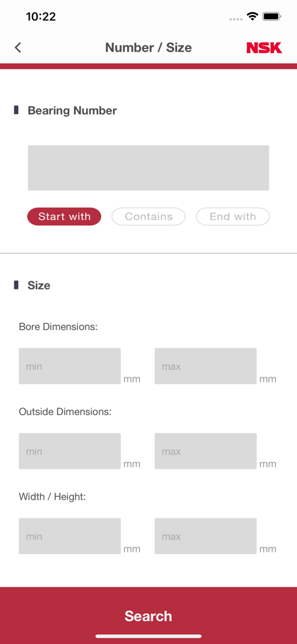This screenshot has height=644, width=297.
Task: Select the End with option
Action: click(x=232, y=216)
